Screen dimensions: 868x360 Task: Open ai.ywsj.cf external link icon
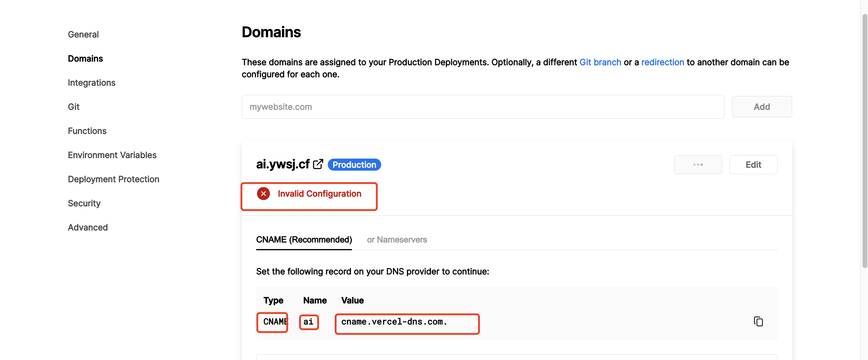pyautogui.click(x=318, y=164)
